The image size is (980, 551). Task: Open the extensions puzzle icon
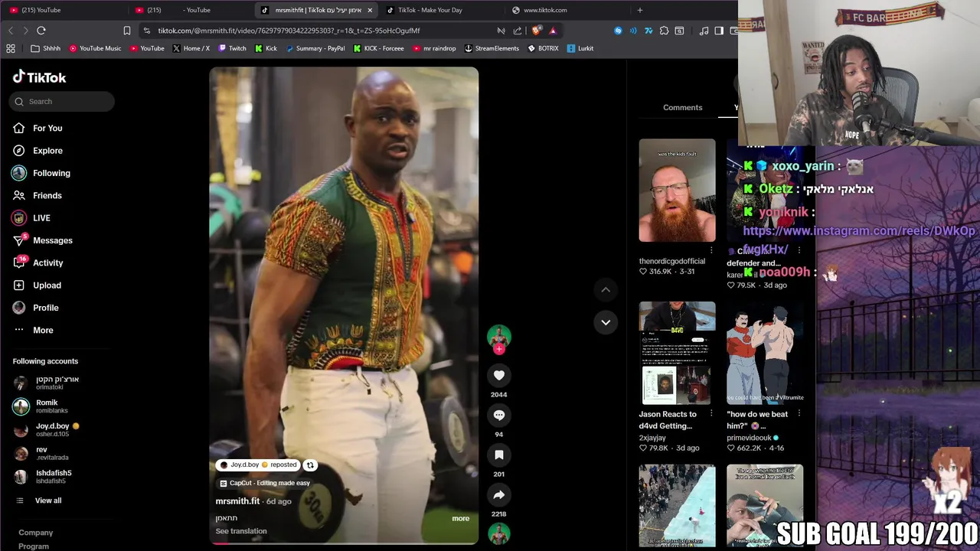point(664,31)
